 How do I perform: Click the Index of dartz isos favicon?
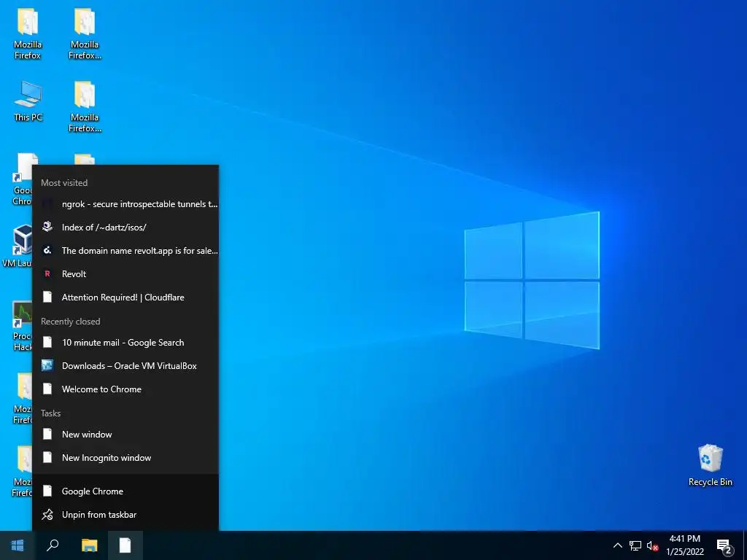(x=47, y=227)
